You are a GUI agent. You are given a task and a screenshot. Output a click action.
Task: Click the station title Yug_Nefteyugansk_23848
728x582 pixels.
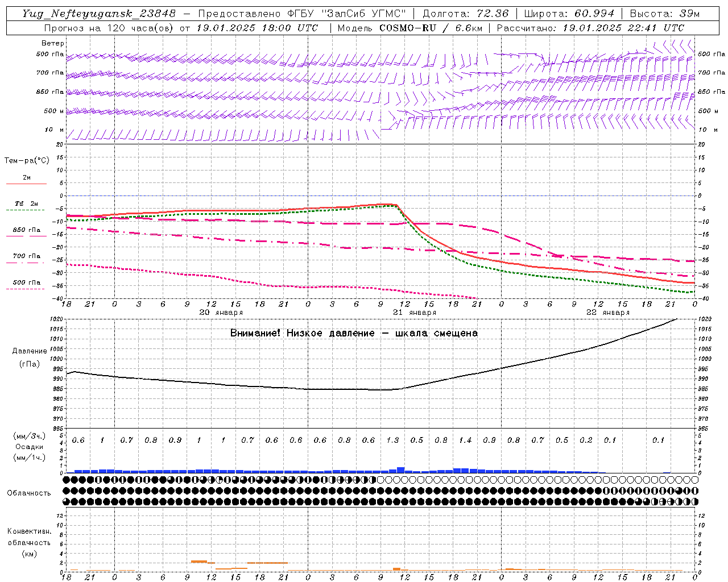(99, 14)
